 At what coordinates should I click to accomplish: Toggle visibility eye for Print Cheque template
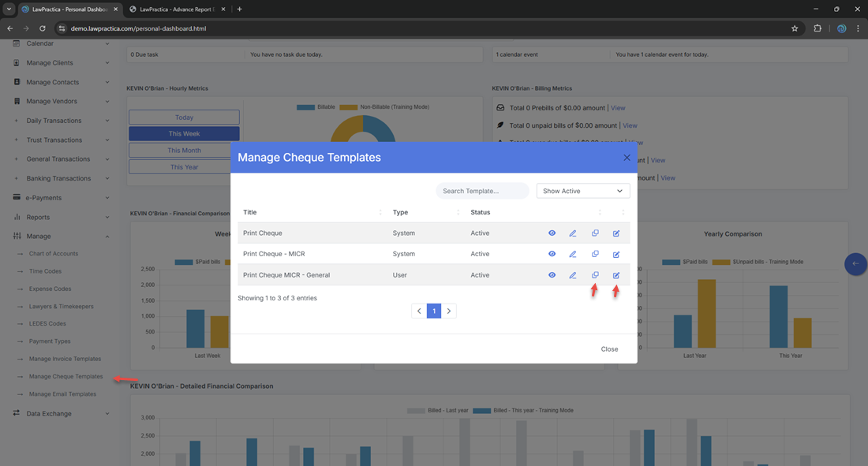coord(552,233)
